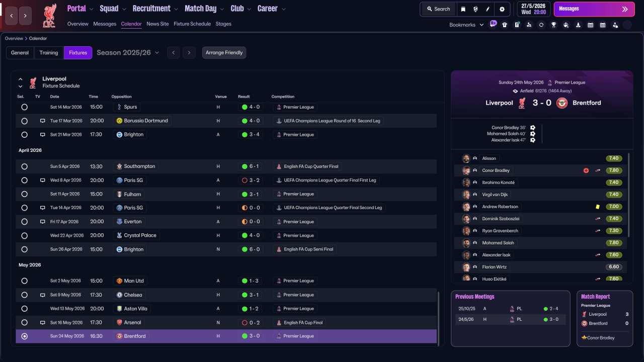644x362 pixels.
Task: Click the Arrange Friendly button
Action: [224, 53]
